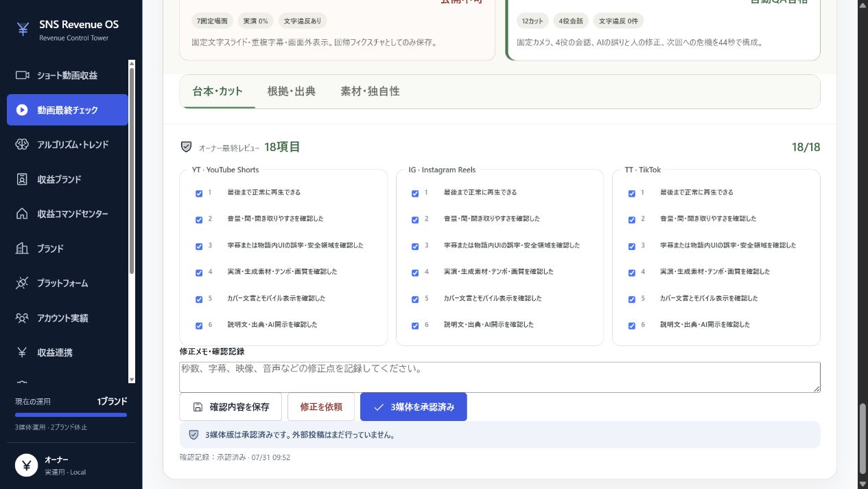Click the 確認記録 timestamp 07/31 09:52
868x489 pixels.
tap(270, 457)
